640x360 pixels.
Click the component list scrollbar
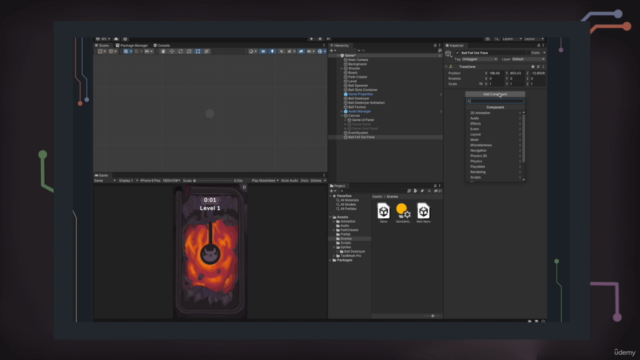coord(524,139)
